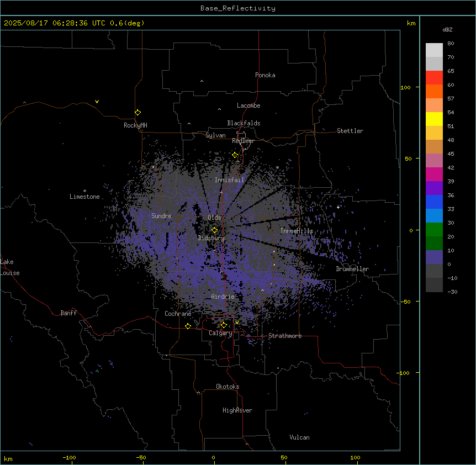Image resolution: width=476 pixels, height=465 pixels.
Task: Select the pink 45-42 dBZ legend swatch
Action: (434, 161)
